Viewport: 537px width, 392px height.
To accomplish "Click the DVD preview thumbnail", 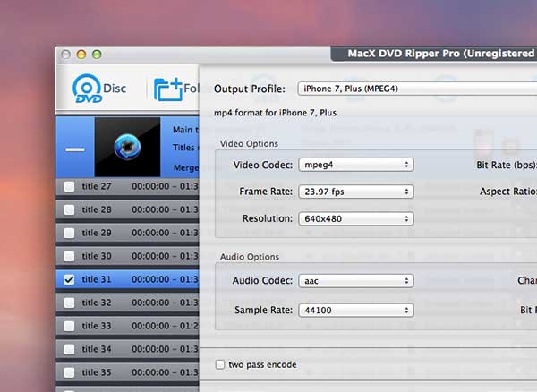I will coord(127,147).
